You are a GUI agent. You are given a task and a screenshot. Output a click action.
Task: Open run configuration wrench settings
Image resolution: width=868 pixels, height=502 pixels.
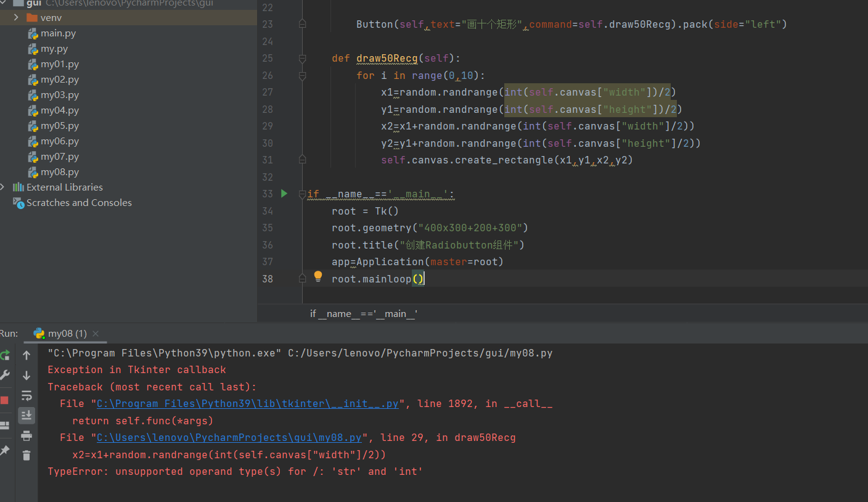click(x=4, y=375)
